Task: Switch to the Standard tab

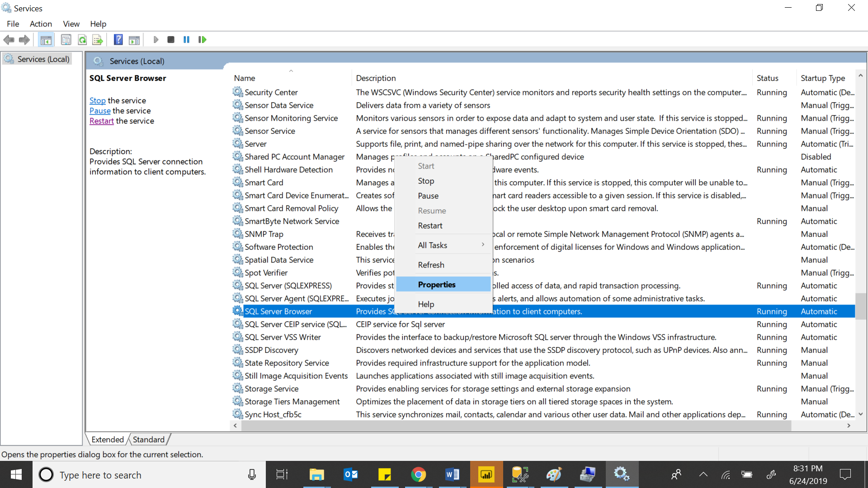Action: pos(148,439)
